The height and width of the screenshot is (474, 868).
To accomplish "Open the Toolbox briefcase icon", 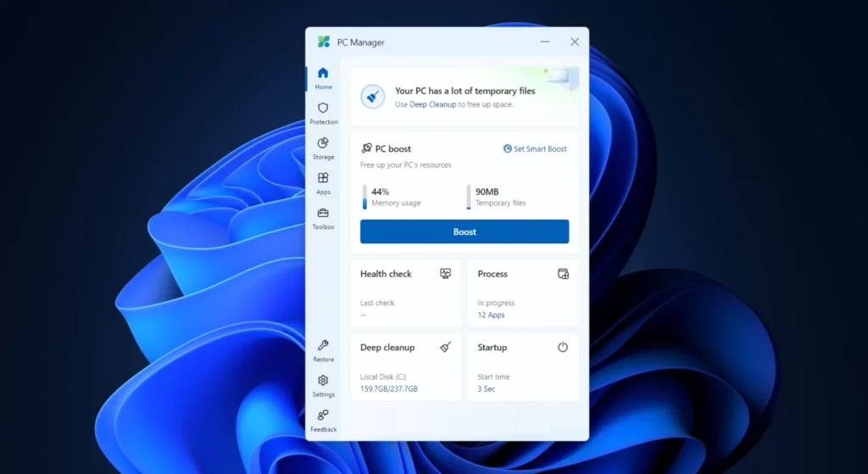I will 323,217.
